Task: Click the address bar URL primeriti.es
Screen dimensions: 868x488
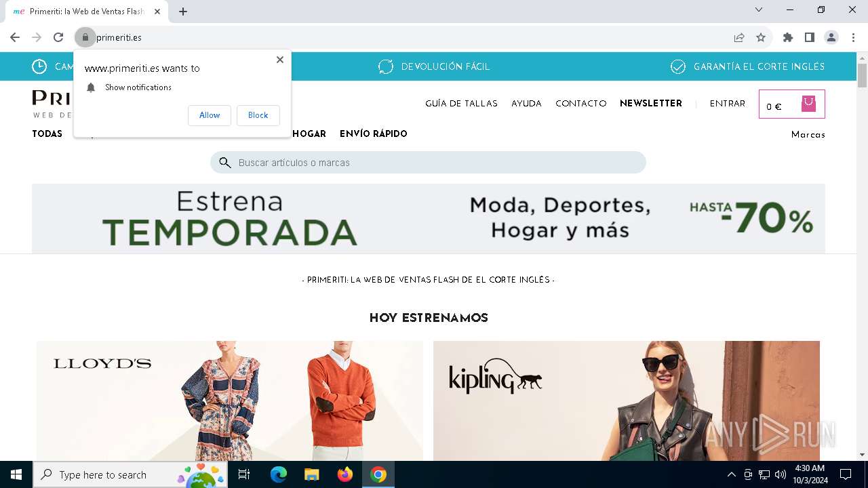Action: click(x=119, y=37)
